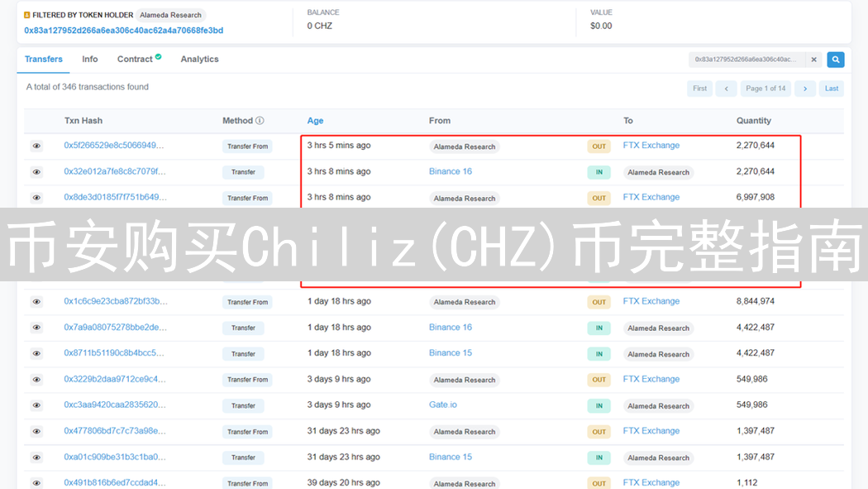Open txn hash 0x8711b51190c8b4bcc5
The width and height of the screenshot is (868, 489).
tap(113, 352)
